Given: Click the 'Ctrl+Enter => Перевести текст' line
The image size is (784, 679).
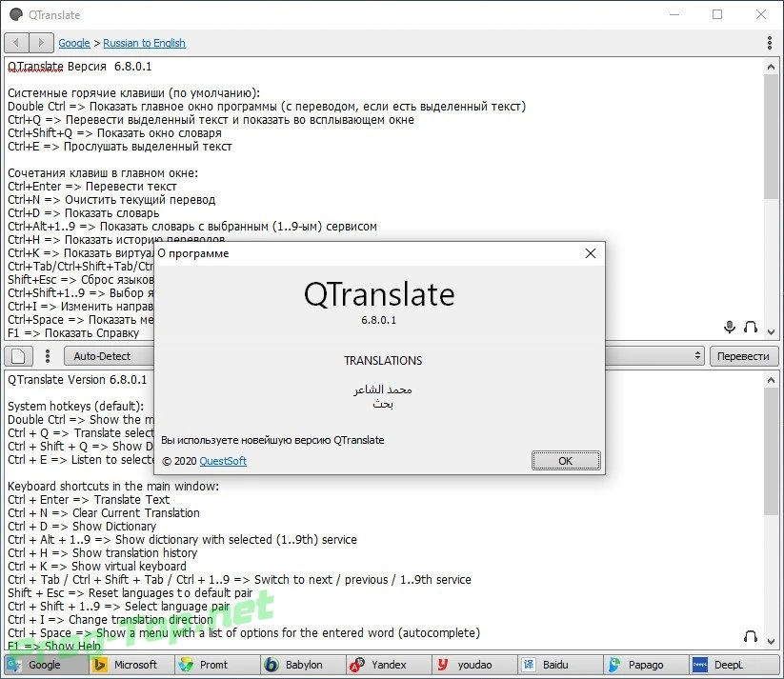Looking at the screenshot, I should [x=92, y=187].
